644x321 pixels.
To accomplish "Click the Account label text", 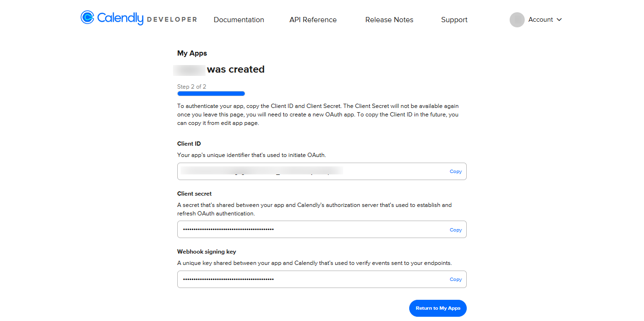I will point(540,20).
